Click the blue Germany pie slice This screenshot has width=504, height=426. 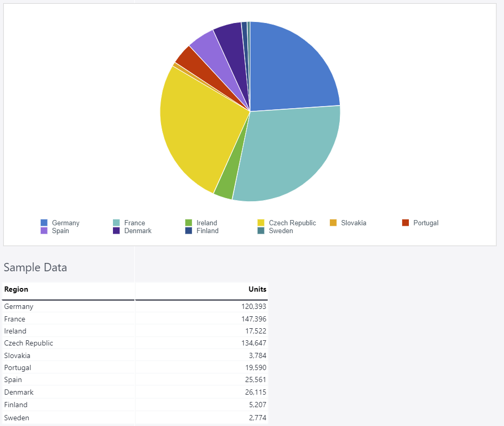(293, 68)
